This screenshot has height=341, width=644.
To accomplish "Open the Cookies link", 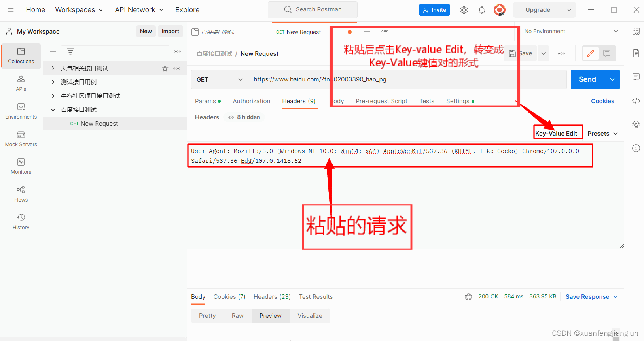I will click(x=602, y=101).
